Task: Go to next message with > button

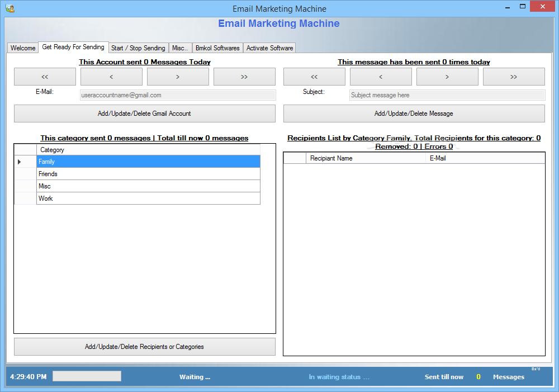Action: coord(447,77)
